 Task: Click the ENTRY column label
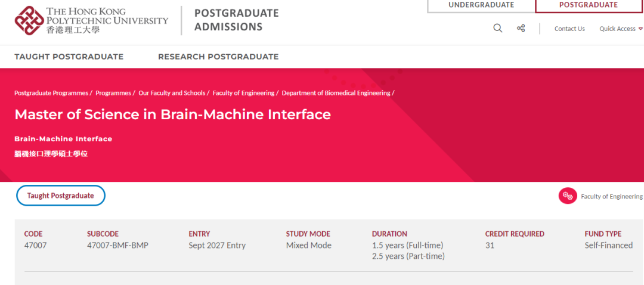click(x=199, y=234)
